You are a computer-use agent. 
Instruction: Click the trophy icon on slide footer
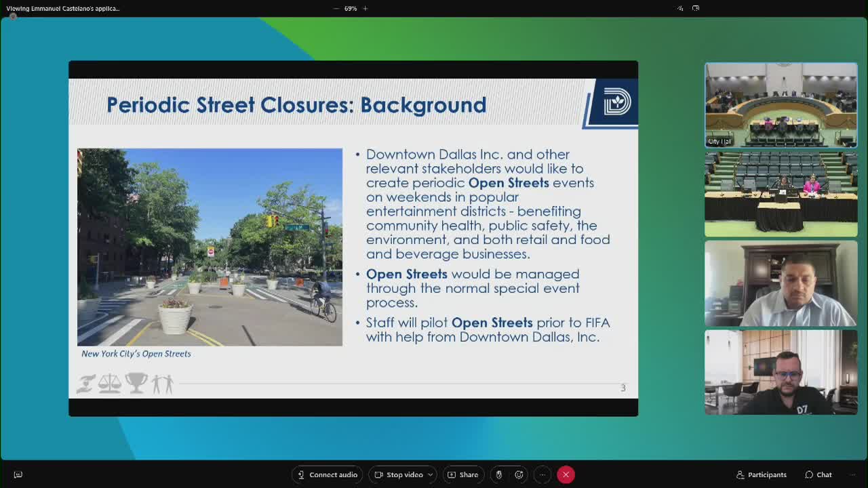[x=136, y=383]
